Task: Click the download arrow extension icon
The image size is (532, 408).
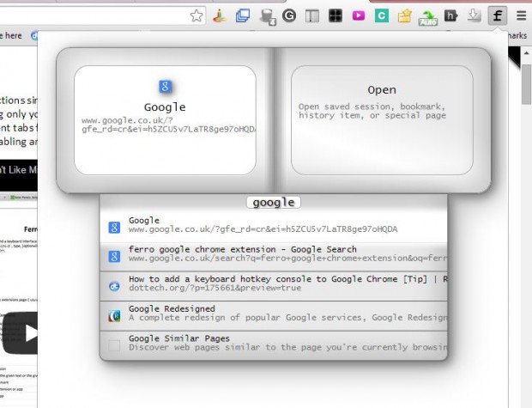Action: (474, 15)
